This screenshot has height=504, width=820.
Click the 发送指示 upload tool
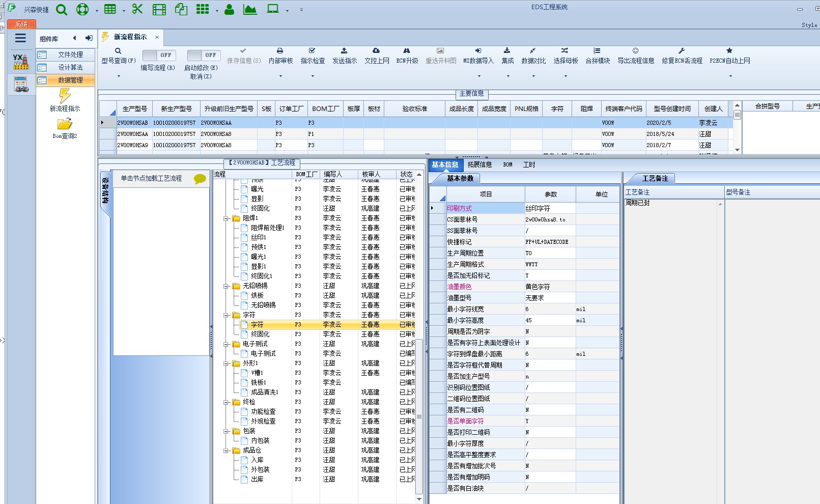pos(345,55)
